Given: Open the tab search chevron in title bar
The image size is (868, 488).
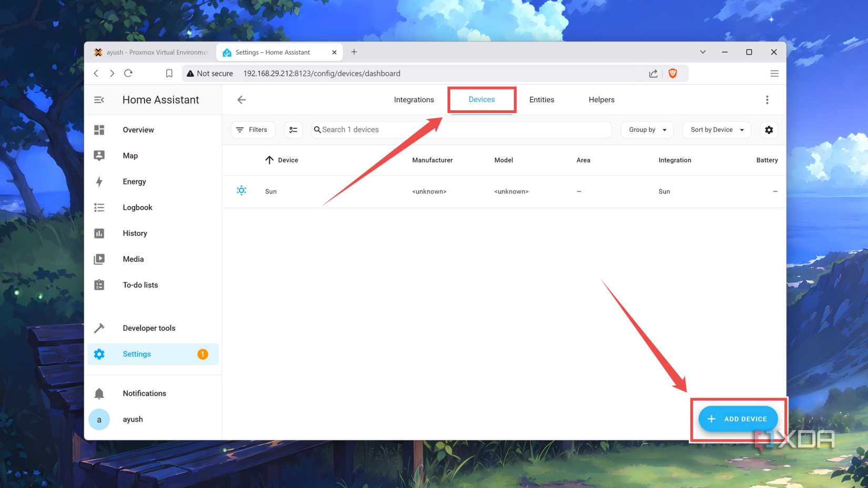Looking at the screenshot, I should click(703, 52).
